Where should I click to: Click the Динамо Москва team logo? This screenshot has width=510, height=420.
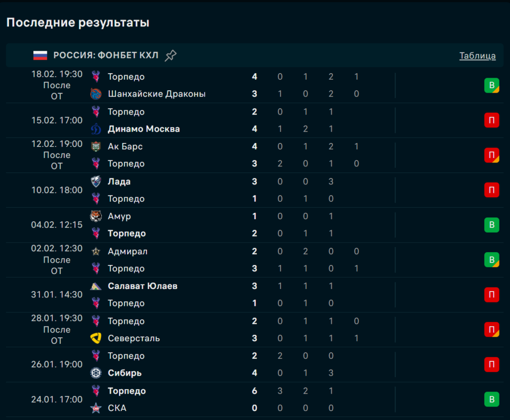pos(96,129)
